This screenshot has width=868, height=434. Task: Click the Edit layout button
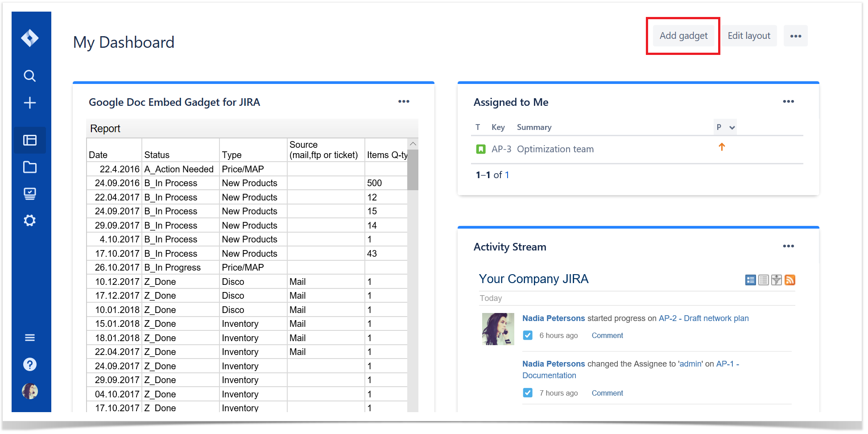tap(749, 36)
